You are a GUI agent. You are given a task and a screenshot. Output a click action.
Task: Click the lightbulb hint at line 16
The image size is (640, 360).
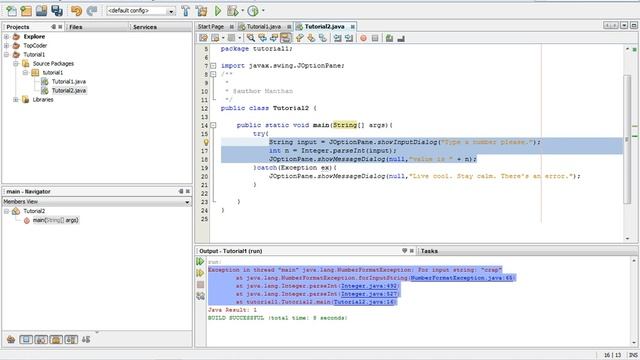206,142
